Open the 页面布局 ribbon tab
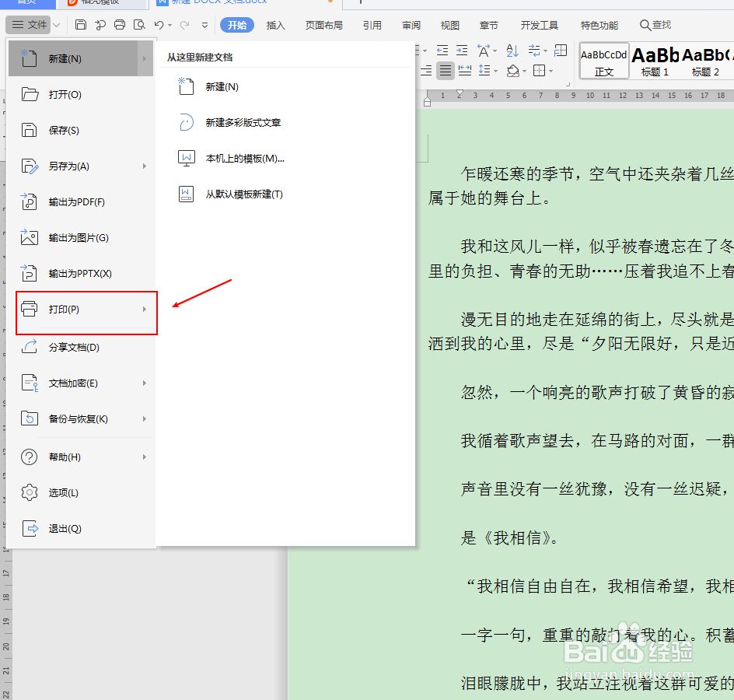 pyautogui.click(x=324, y=25)
